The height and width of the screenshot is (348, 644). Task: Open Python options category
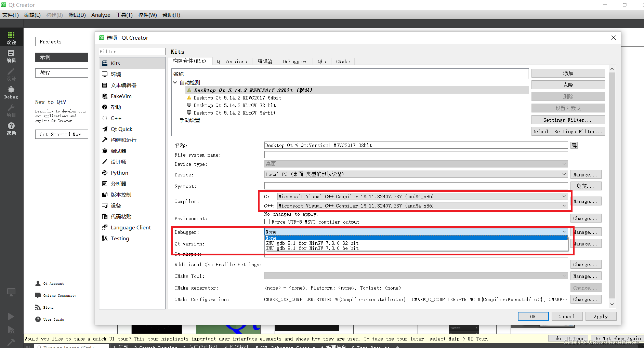coord(132,173)
